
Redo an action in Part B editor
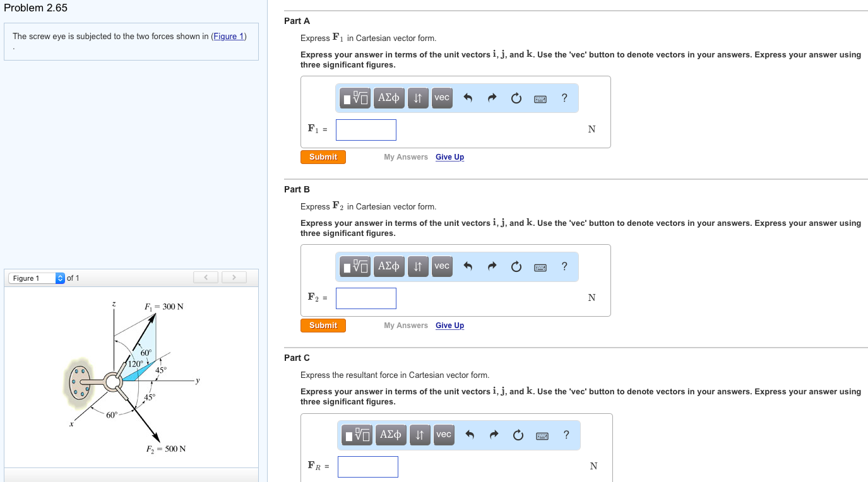(x=492, y=266)
